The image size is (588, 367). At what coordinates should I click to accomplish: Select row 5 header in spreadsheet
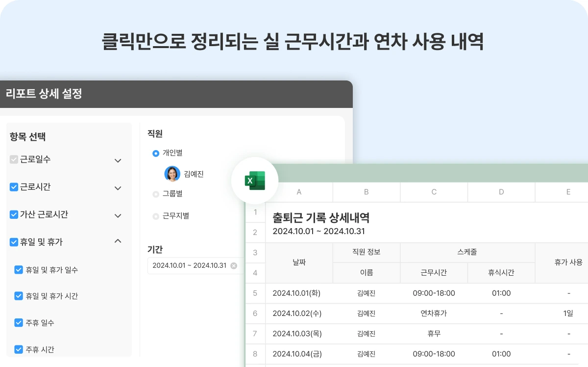coord(255,293)
